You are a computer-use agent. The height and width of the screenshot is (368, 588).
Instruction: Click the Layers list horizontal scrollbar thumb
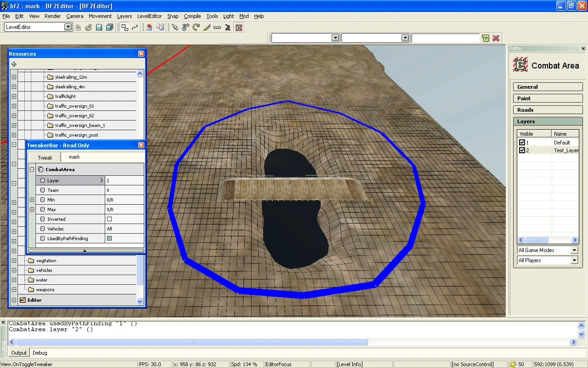[x=537, y=240]
